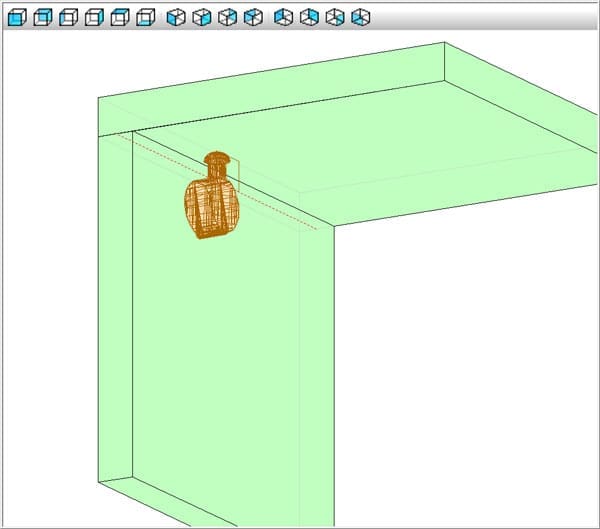Switch to back view cube icon
The width and height of the screenshot is (600, 529).
42,17
